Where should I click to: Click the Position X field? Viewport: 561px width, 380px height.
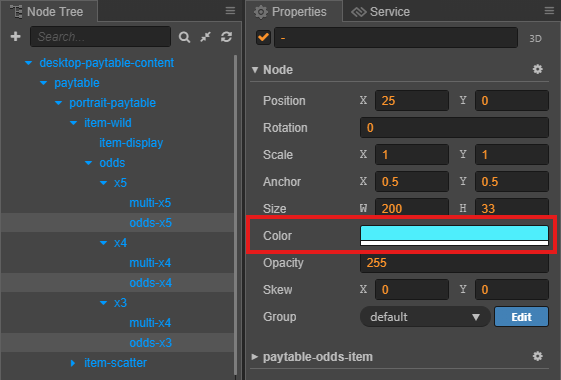[412, 101]
